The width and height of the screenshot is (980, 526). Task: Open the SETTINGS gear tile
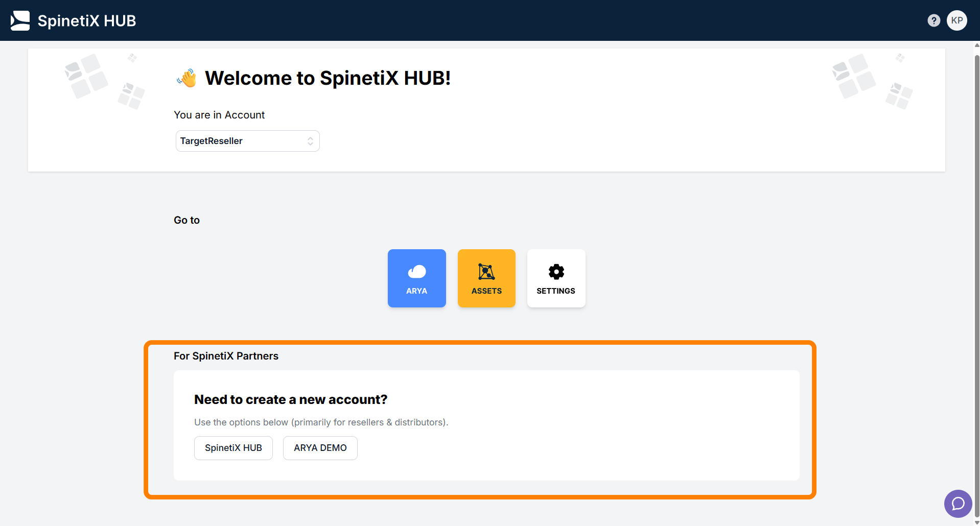pos(556,278)
